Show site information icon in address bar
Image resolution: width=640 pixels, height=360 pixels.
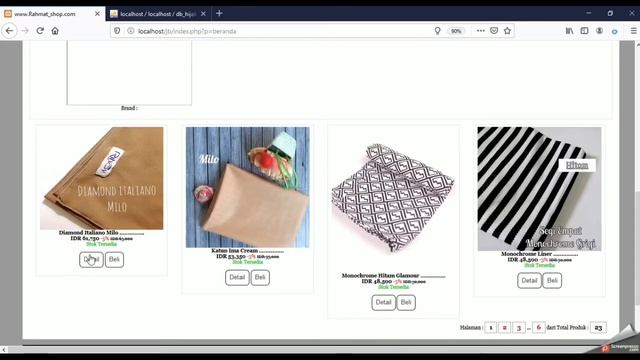131,31
